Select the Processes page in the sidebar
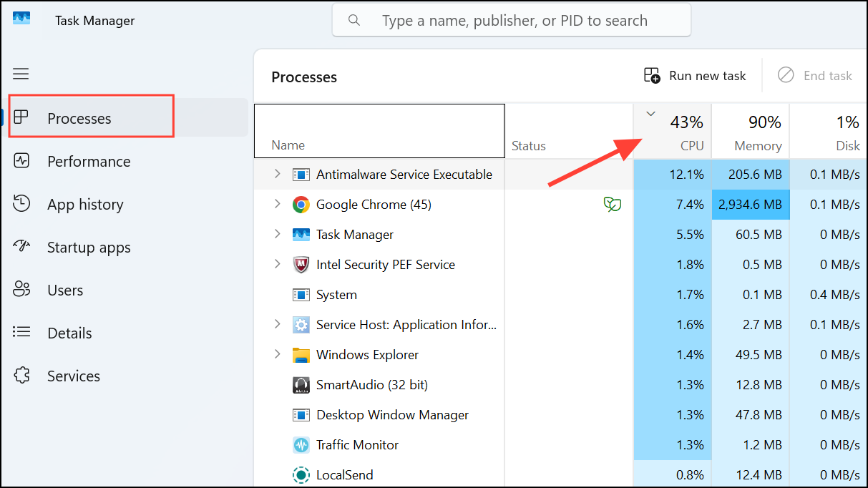Screen dimensions: 868x488 tap(79, 118)
